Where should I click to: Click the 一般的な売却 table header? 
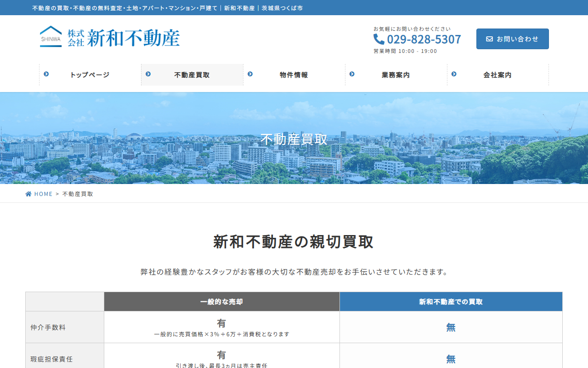pyautogui.click(x=222, y=302)
